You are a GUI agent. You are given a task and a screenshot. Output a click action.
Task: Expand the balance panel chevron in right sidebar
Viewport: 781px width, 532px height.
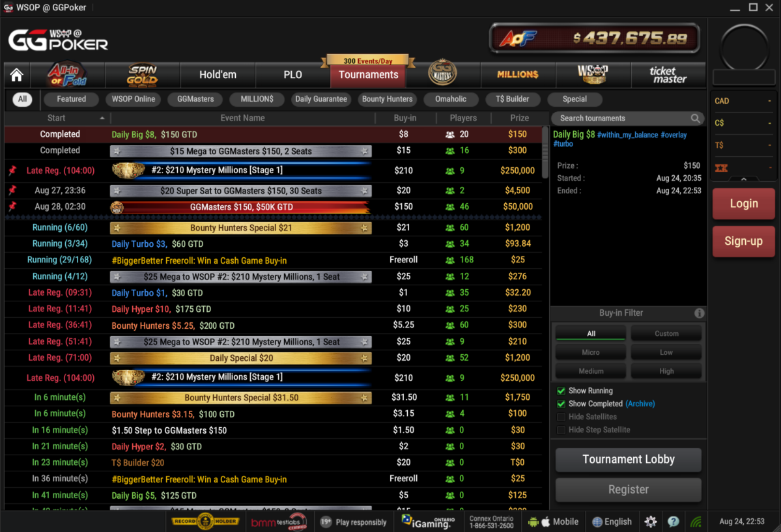click(744, 179)
